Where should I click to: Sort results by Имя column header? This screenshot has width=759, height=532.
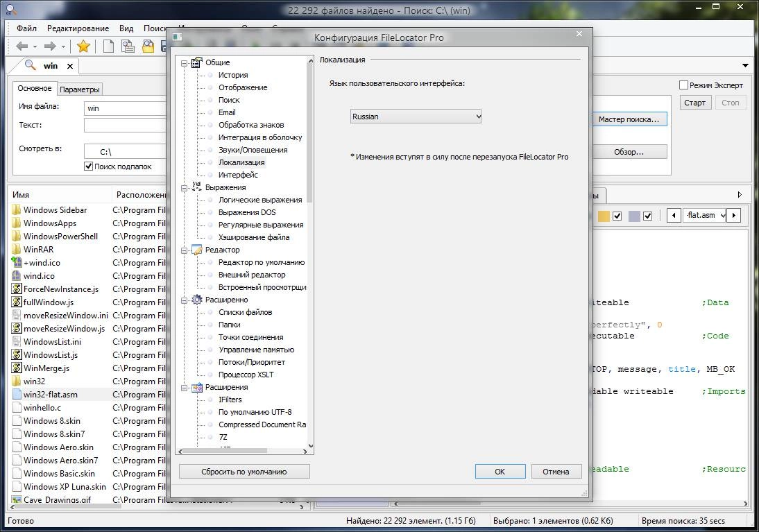tap(59, 195)
